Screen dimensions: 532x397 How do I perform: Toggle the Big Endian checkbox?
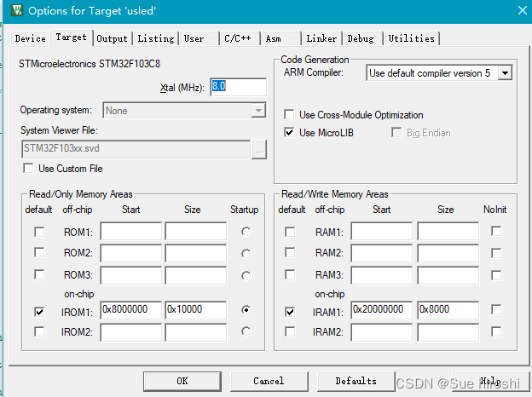tap(396, 133)
